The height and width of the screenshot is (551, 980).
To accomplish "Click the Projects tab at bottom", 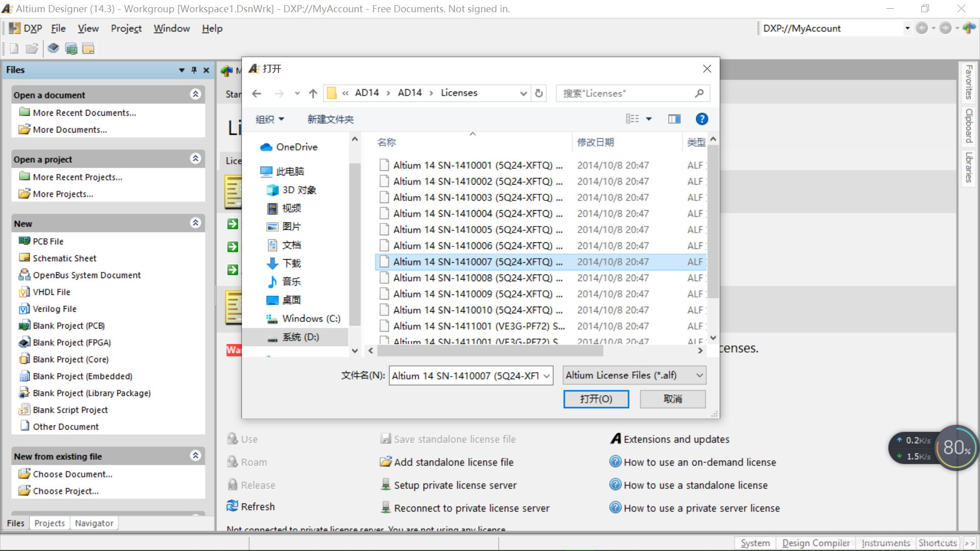I will pyautogui.click(x=49, y=523).
